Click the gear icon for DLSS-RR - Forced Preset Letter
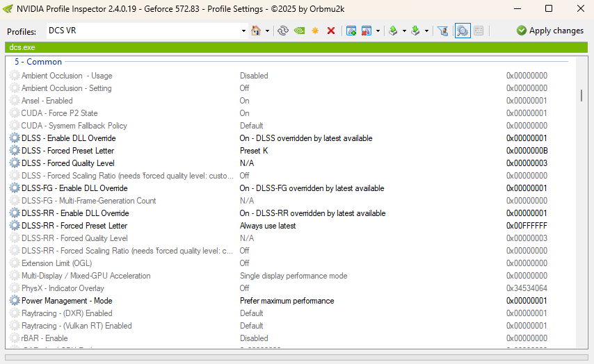The width and height of the screenshot is (594, 364). click(x=15, y=226)
